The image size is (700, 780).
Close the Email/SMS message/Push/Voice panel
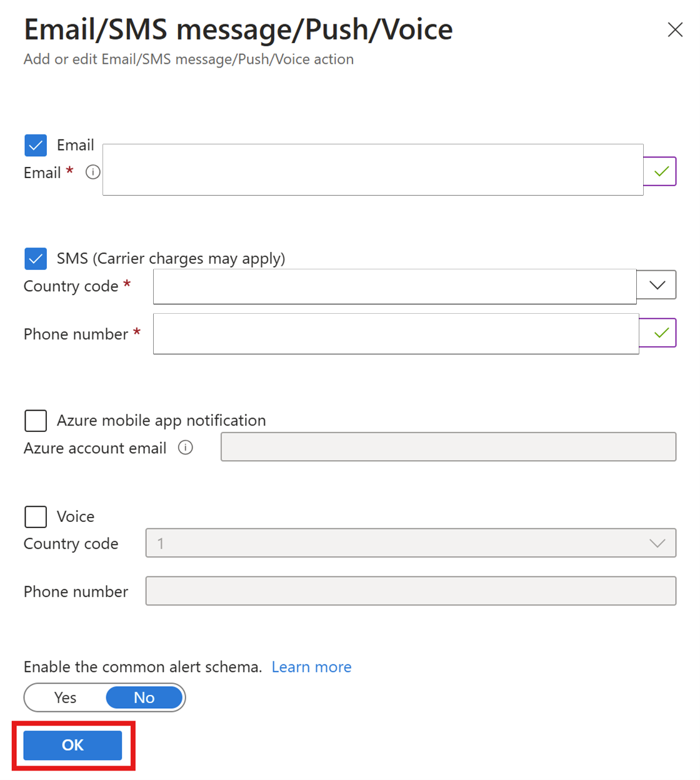(x=674, y=29)
